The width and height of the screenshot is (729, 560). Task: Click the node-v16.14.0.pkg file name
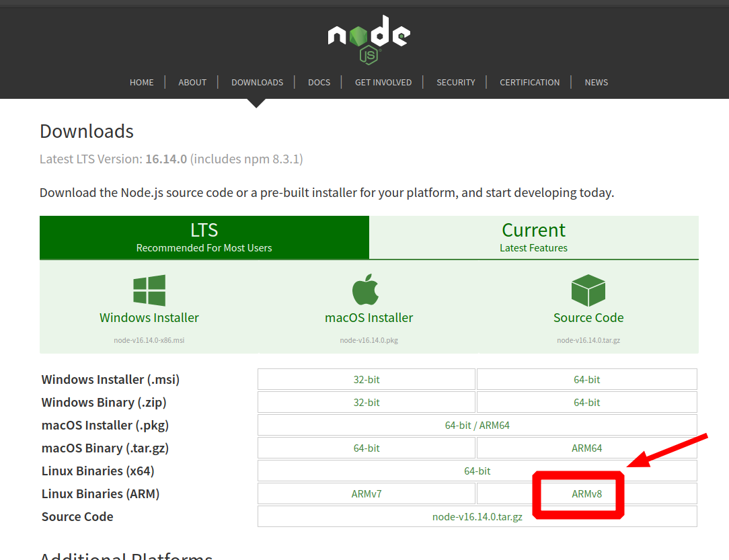click(369, 340)
